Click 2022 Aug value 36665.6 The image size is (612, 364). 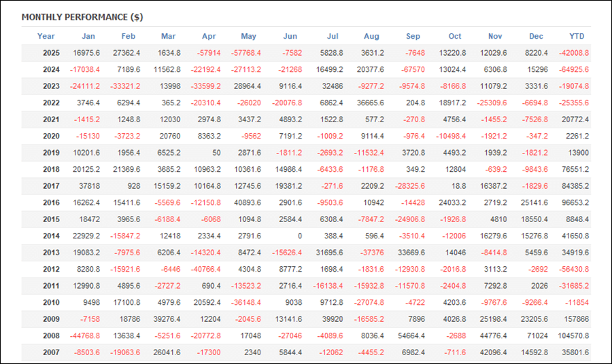[x=369, y=103]
